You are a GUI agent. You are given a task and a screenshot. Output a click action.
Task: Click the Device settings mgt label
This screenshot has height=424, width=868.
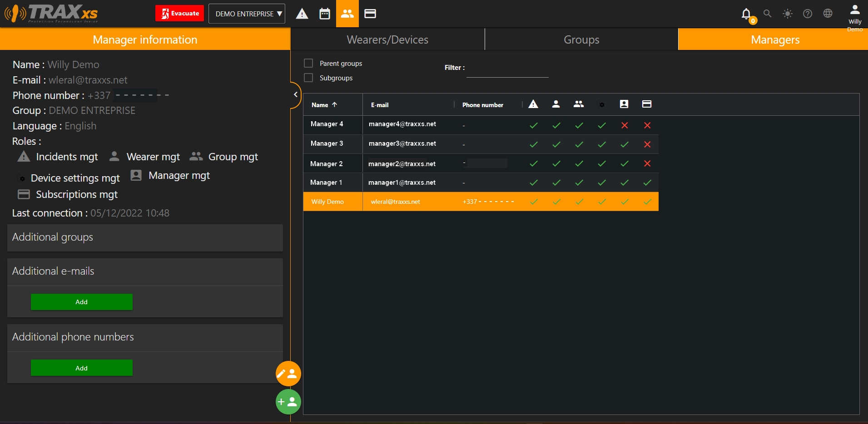pos(75,178)
